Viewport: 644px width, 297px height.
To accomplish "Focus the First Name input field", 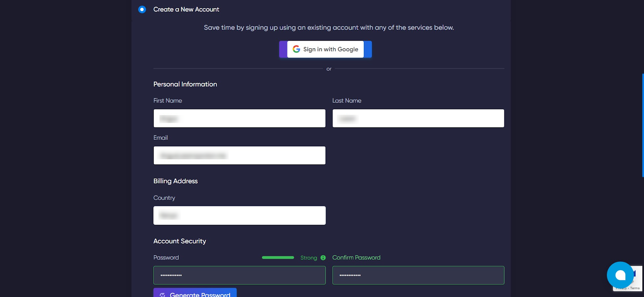I will (239, 118).
